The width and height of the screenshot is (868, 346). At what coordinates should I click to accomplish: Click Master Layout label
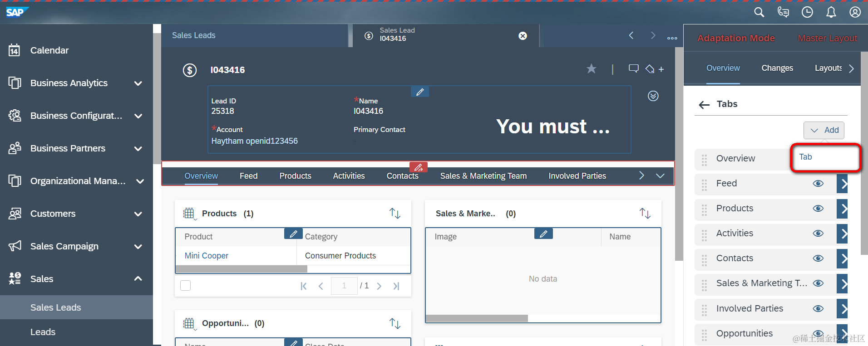[828, 39]
